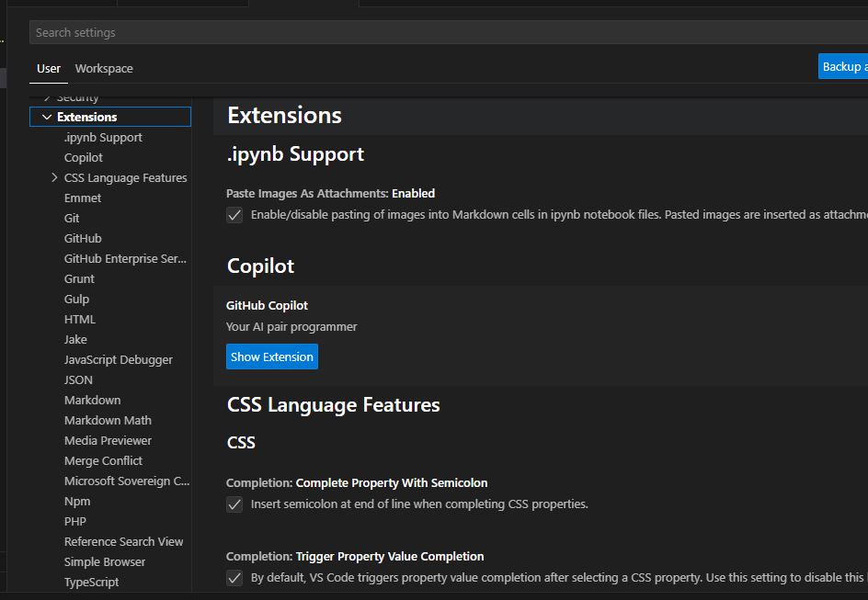
Task: Select Markdown in settings tree
Action: pyautogui.click(x=93, y=400)
